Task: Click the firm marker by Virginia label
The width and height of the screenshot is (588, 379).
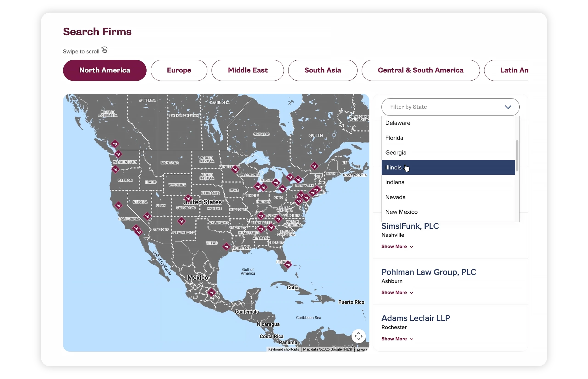Action: click(278, 219)
